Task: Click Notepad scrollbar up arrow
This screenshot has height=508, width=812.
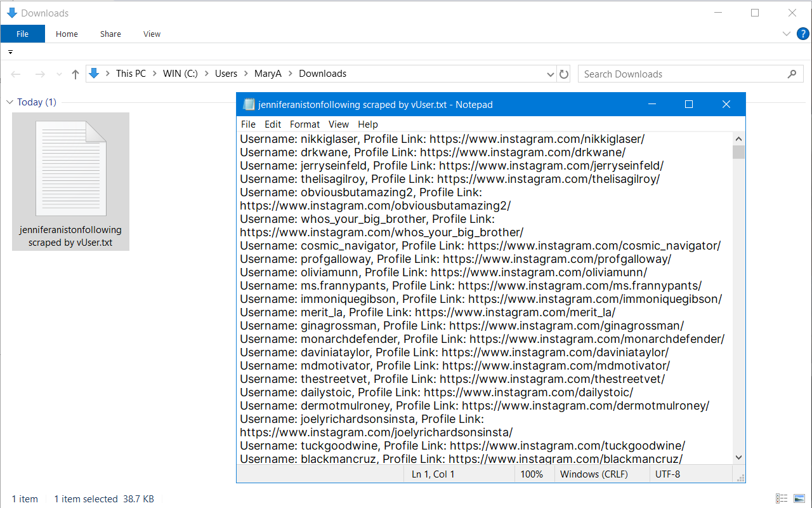Action: [x=738, y=139]
